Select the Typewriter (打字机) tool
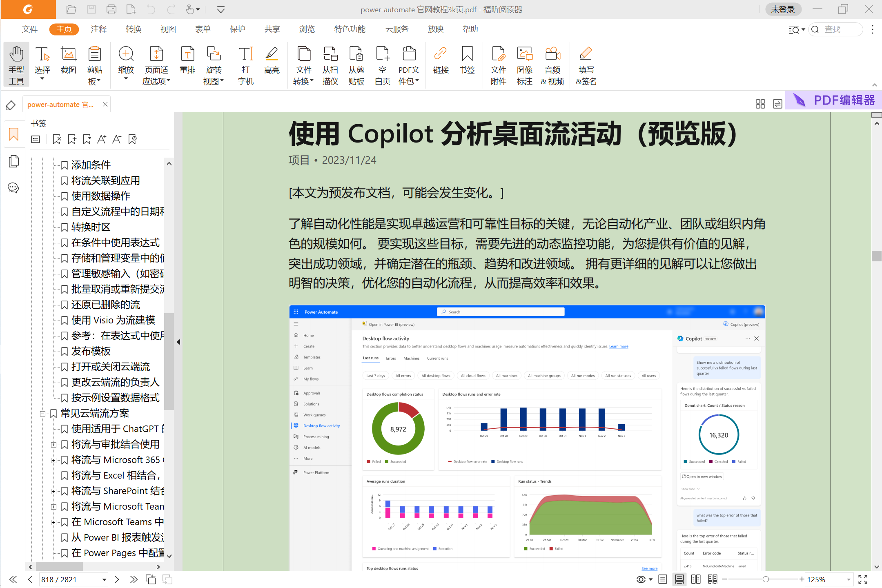 click(246, 65)
